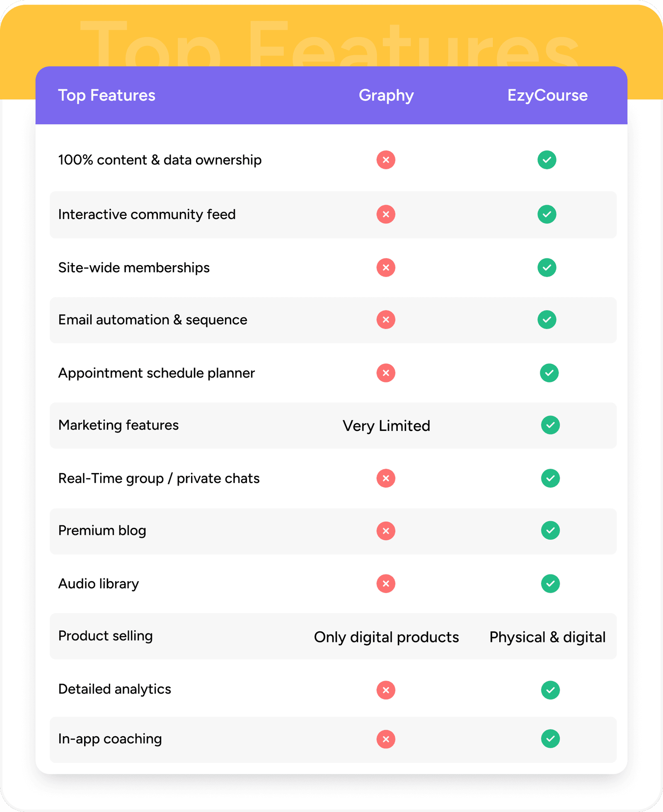Click EzyCourse check for Email automation
The width and height of the screenshot is (663, 812).
(547, 320)
